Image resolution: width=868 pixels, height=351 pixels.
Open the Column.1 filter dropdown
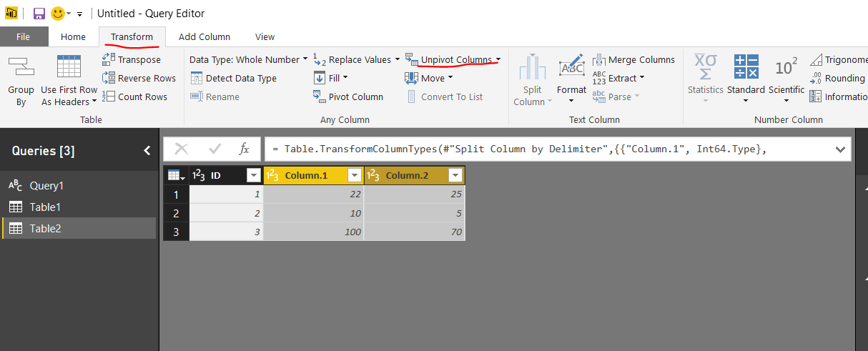(354, 175)
